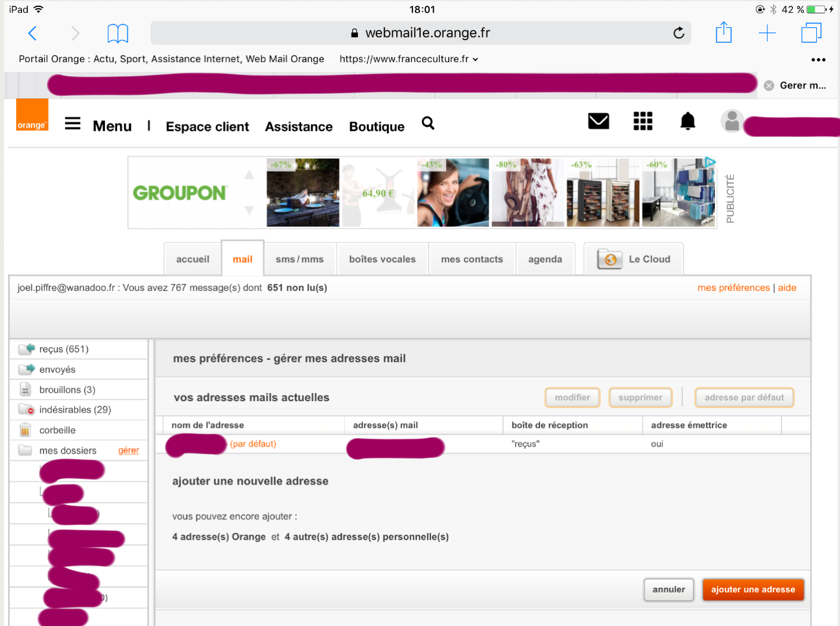Open the notifications bell
This screenshot has width=840, height=626.
click(x=688, y=121)
